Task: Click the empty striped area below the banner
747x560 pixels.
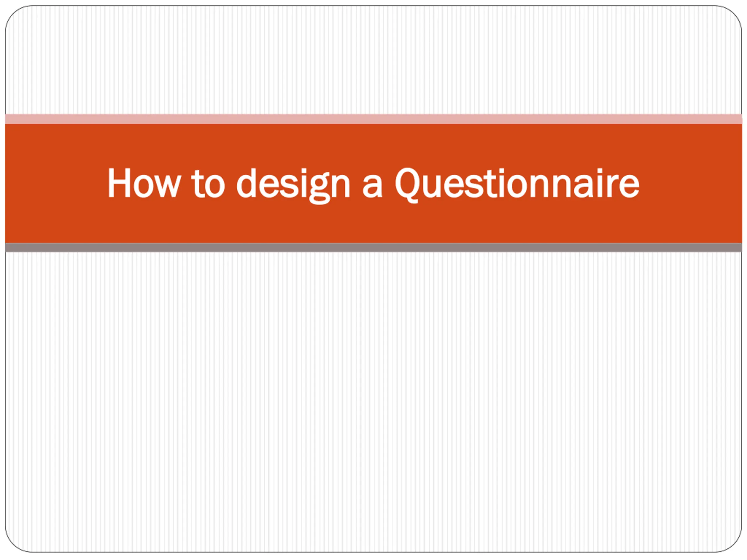Action: (373, 402)
